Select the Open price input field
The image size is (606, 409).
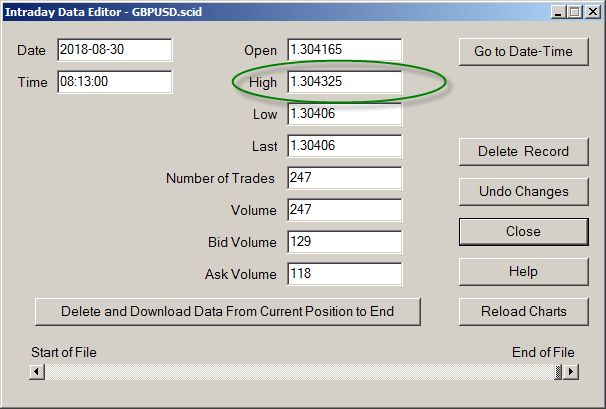tap(345, 50)
